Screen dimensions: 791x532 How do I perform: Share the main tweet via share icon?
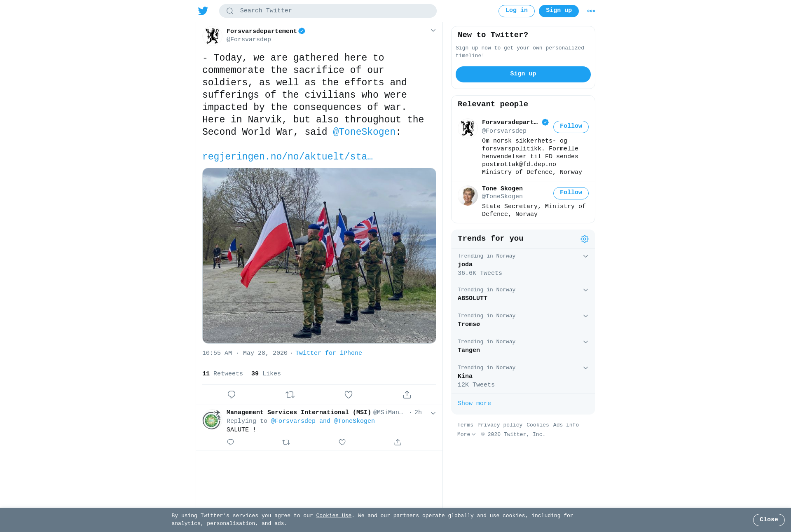407,395
